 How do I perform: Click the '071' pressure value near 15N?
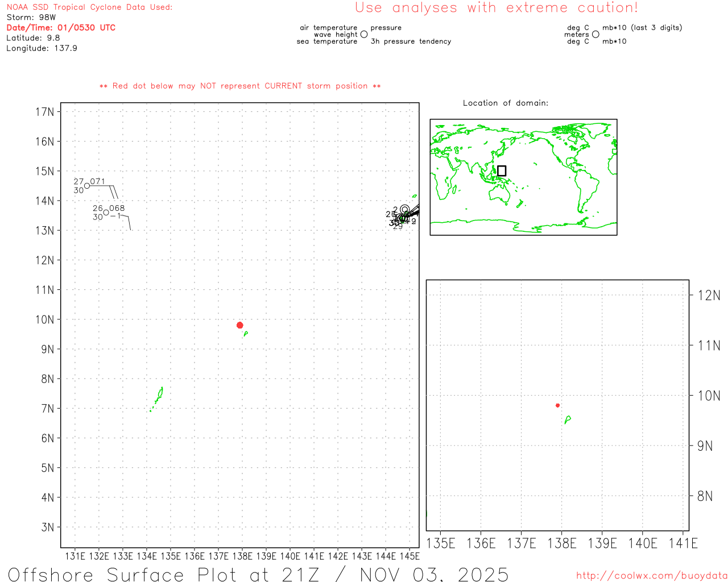coord(98,182)
